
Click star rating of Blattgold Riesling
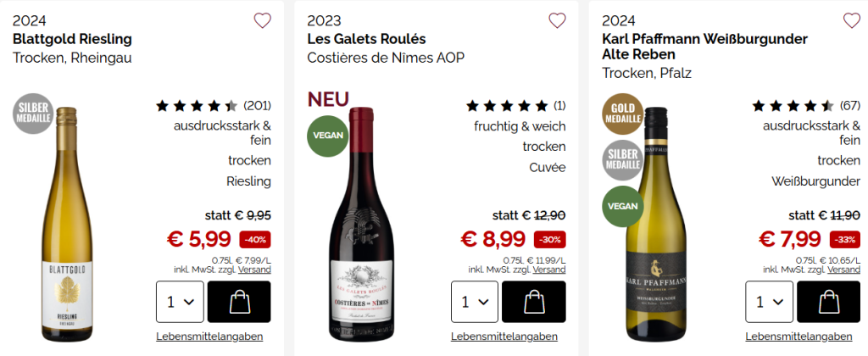[x=197, y=106]
